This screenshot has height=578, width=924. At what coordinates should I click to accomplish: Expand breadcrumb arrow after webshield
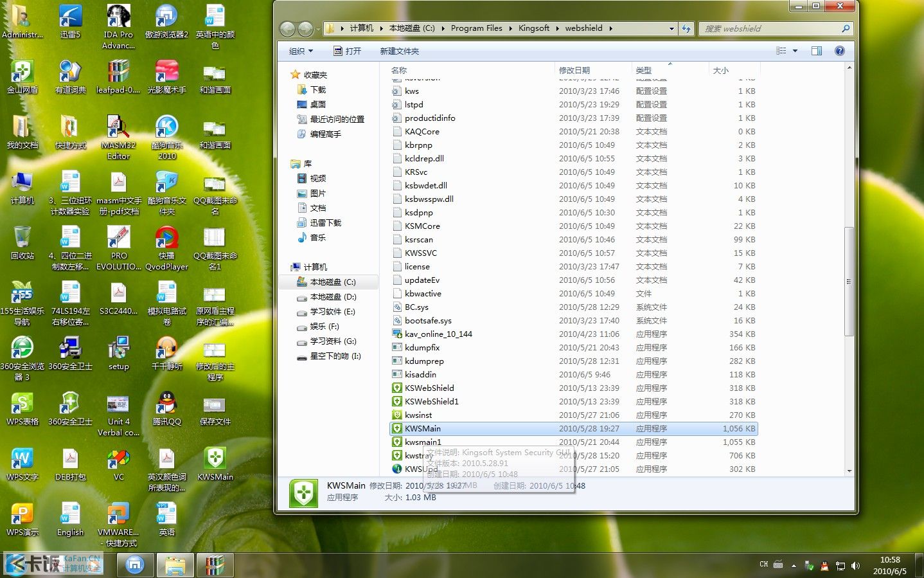click(x=610, y=28)
